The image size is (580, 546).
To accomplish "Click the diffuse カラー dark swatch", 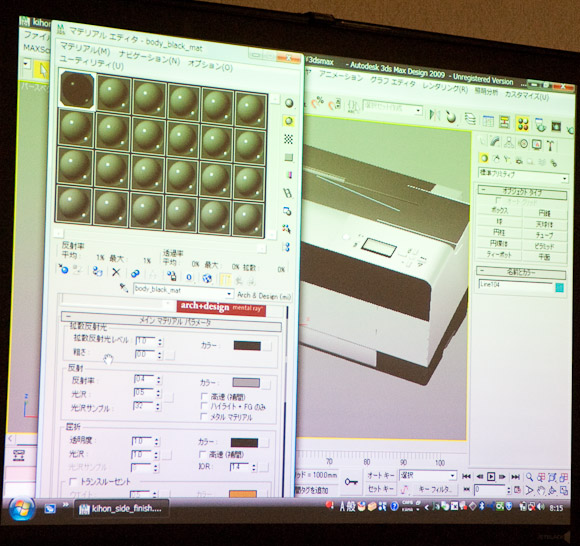I will click(x=247, y=346).
